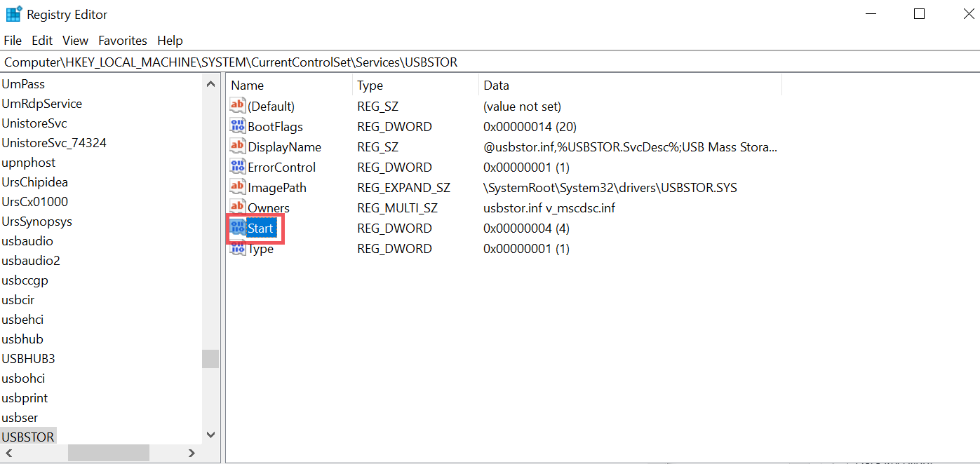Select the ImagePath value name
Screen dimensions: 980x464
[x=277, y=188]
